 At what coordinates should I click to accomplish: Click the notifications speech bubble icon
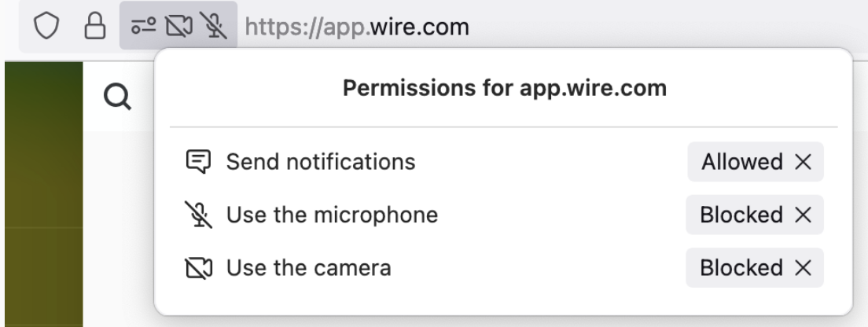198,162
